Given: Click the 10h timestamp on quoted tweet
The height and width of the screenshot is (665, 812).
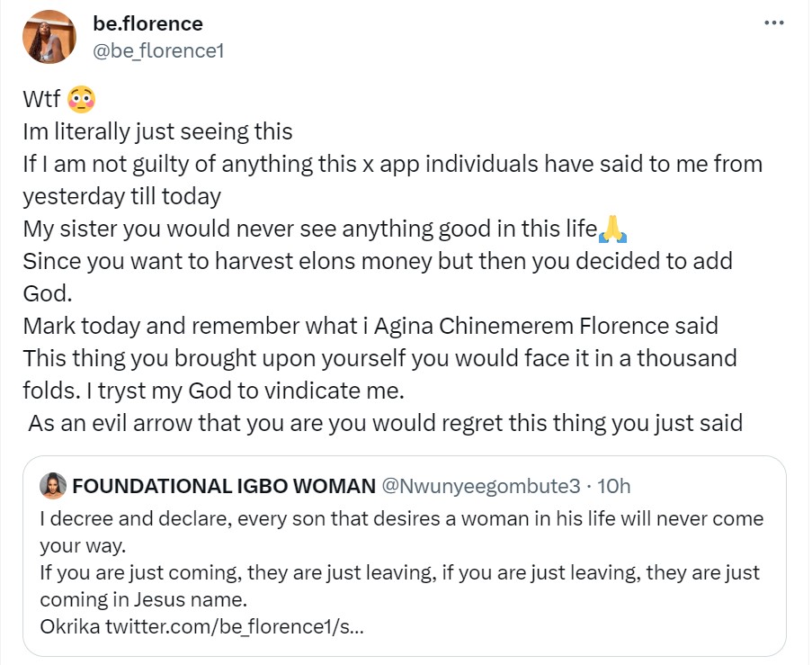Looking at the screenshot, I should click(614, 487).
